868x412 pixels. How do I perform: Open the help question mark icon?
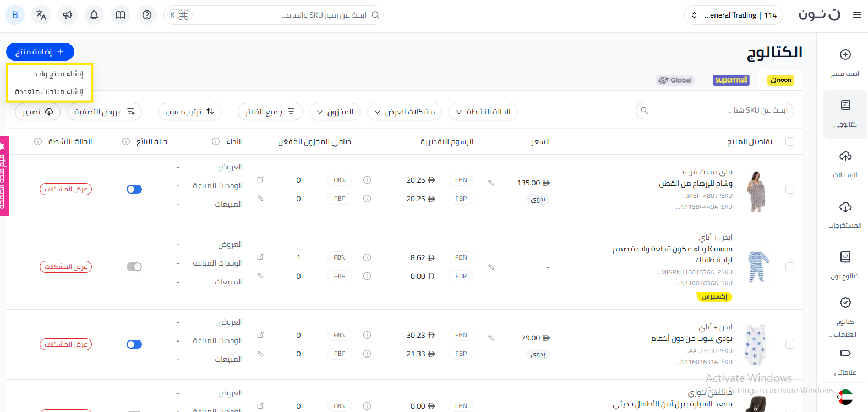pos(147,15)
